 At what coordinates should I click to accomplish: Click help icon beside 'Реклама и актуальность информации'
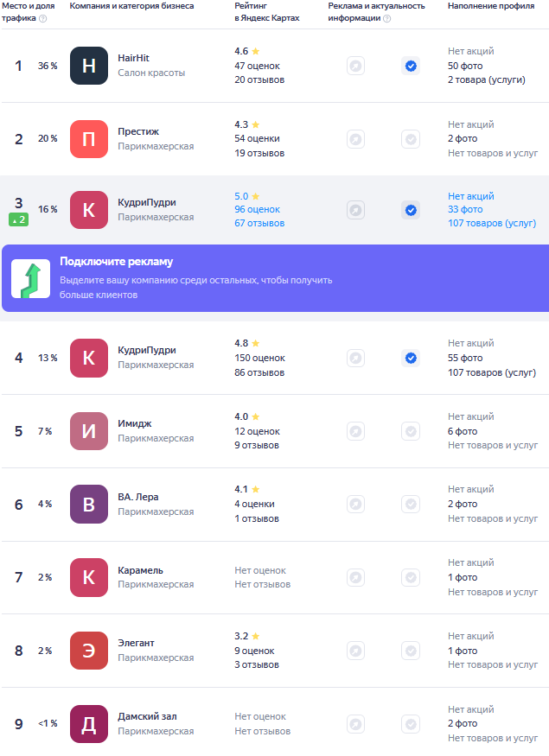click(x=386, y=18)
